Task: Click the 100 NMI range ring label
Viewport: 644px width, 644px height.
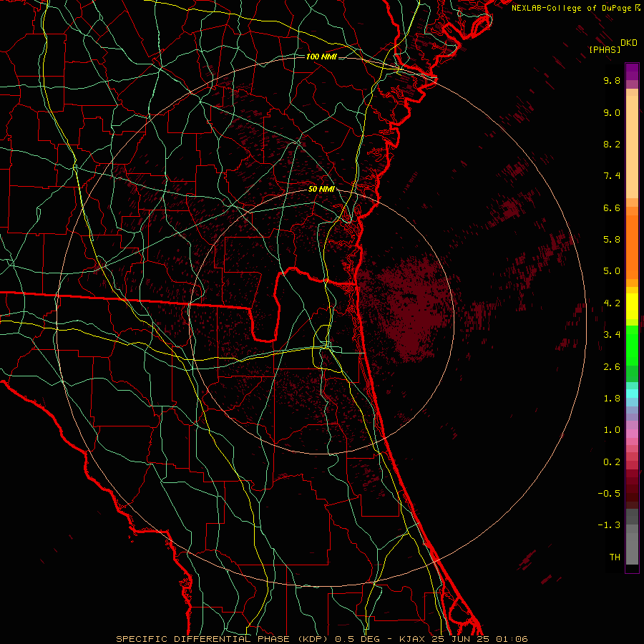Action: [x=321, y=57]
